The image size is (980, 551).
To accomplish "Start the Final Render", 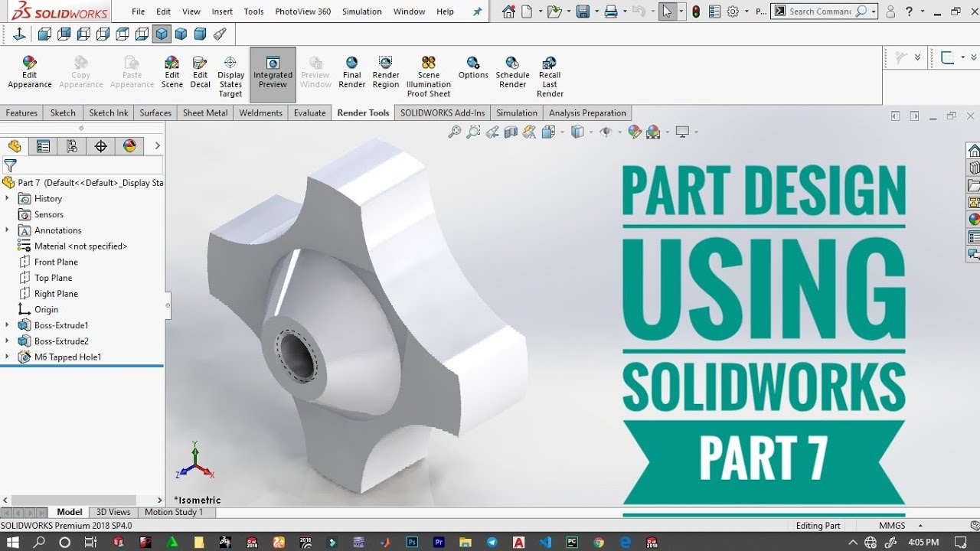I will tap(351, 73).
